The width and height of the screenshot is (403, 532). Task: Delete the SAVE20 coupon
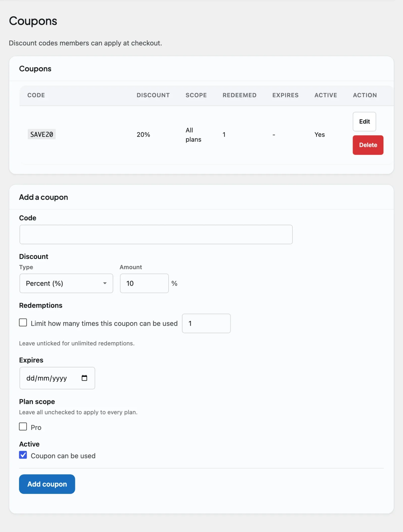368,145
